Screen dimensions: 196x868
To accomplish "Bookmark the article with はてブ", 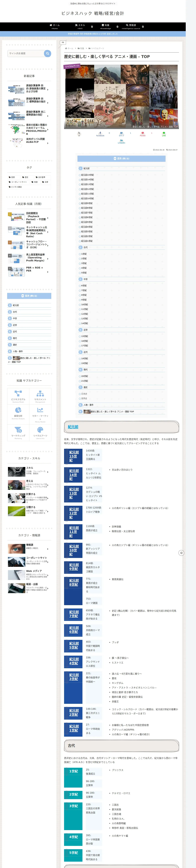I will (121, 134).
